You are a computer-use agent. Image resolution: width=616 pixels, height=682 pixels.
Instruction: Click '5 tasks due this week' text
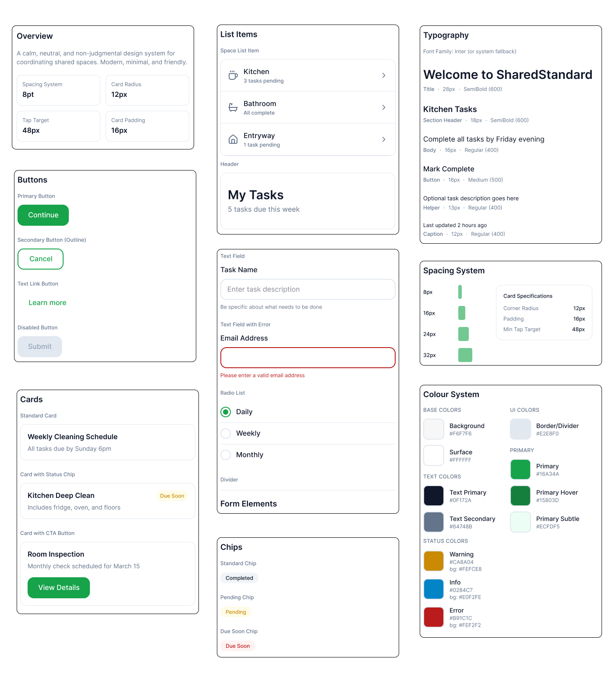point(264,210)
